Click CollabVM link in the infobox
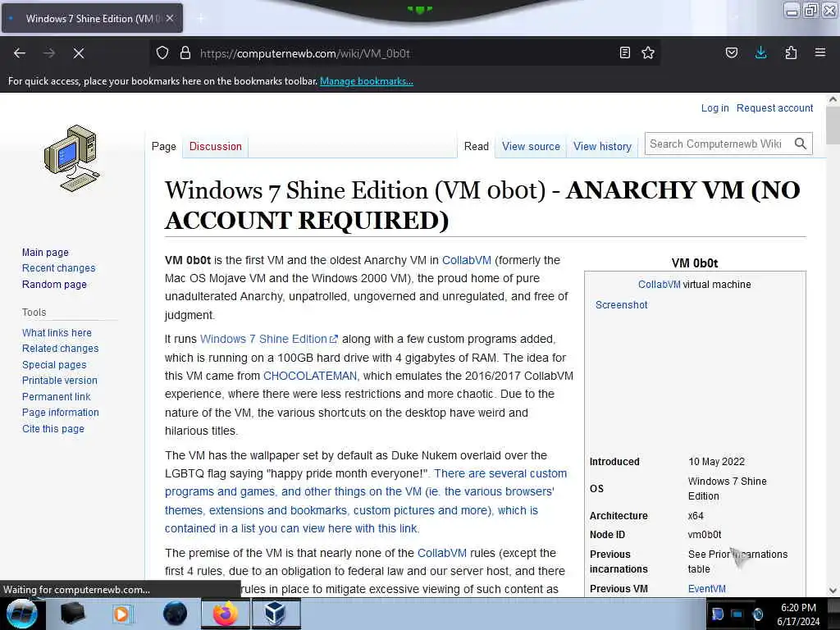Viewport: 840px width, 630px height. click(659, 285)
